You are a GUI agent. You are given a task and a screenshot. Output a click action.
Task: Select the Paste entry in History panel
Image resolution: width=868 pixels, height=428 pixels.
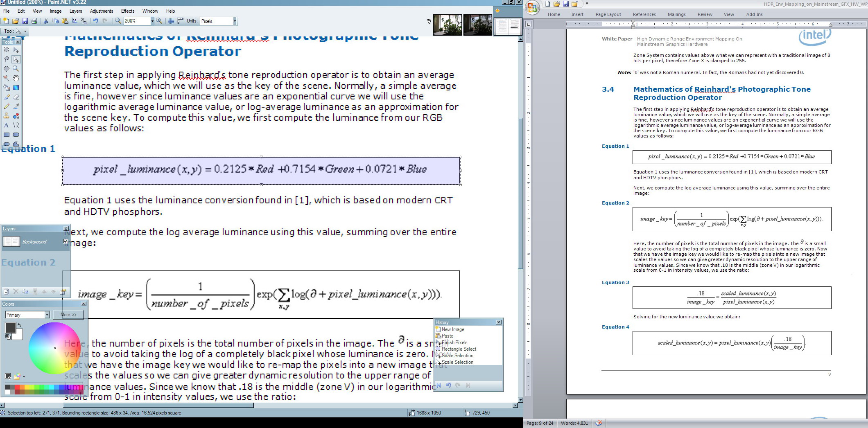click(447, 336)
